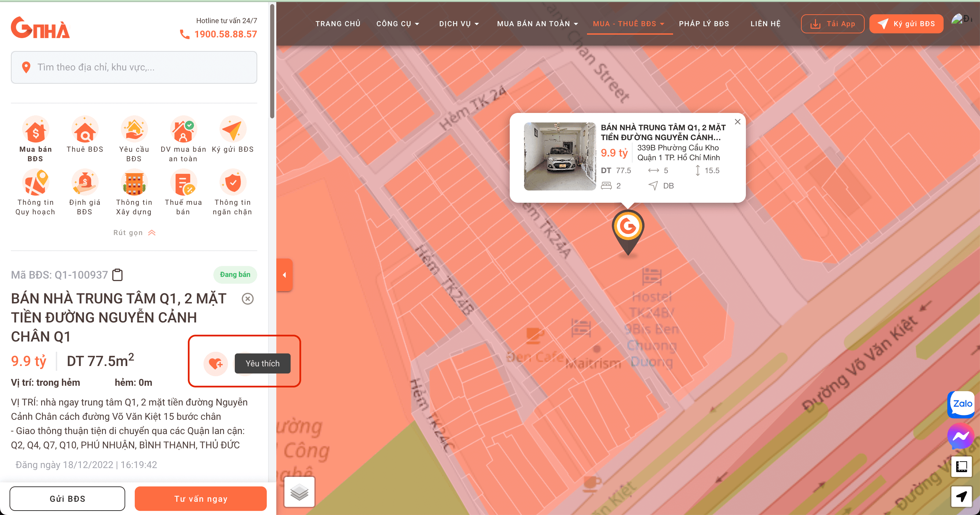This screenshot has width=980, height=515.
Task: Add listing to favorites with heart icon
Action: [216, 364]
